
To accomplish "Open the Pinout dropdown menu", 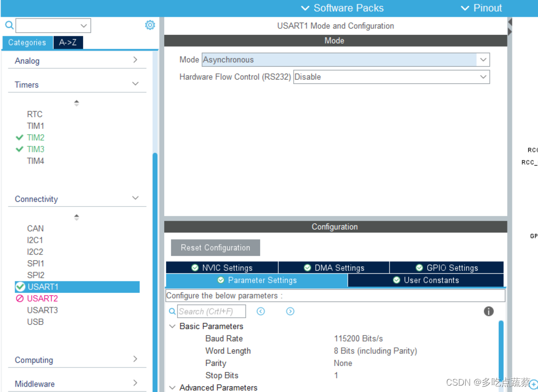I will 481,8.
